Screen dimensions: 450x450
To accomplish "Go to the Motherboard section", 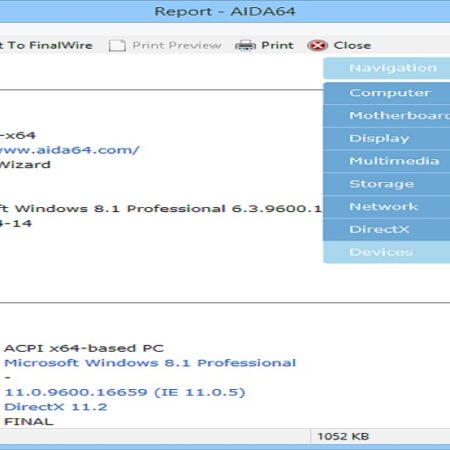I will (387, 116).
